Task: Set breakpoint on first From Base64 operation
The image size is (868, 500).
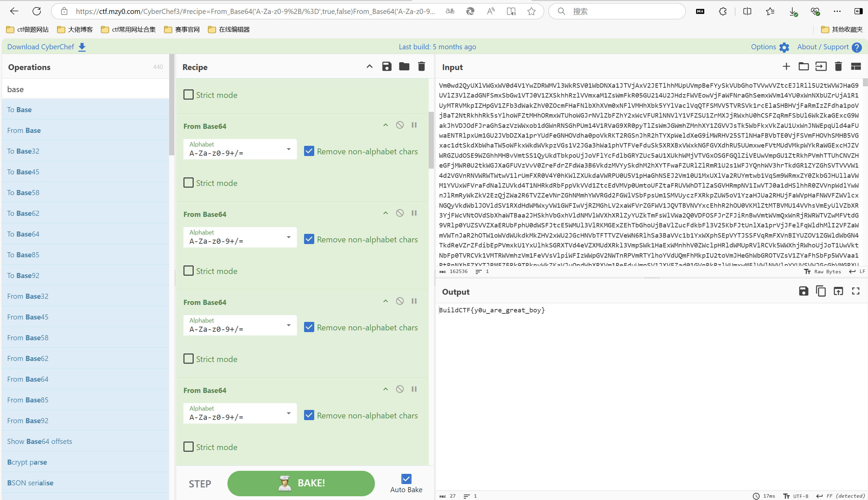Action: pos(414,125)
